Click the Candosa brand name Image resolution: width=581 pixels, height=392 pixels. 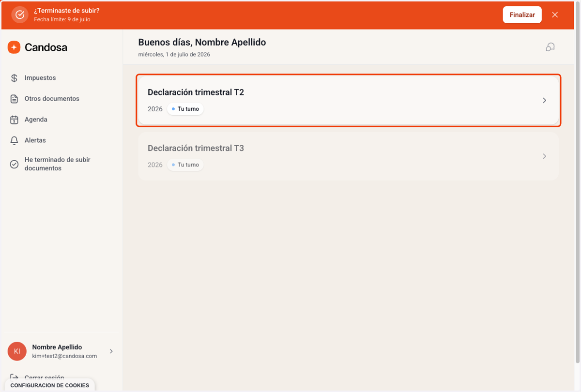pyautogui.click(x=46, y=47)
